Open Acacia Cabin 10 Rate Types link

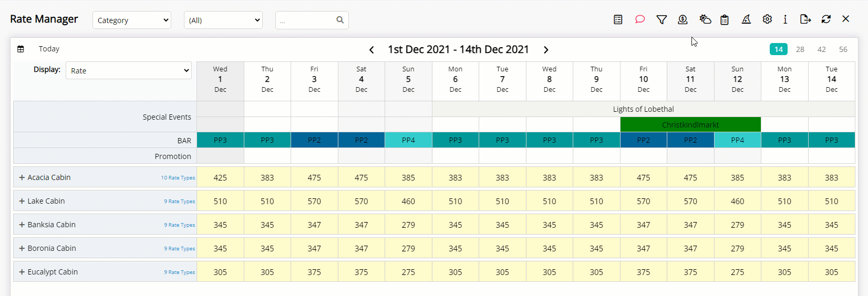(178, 178)
